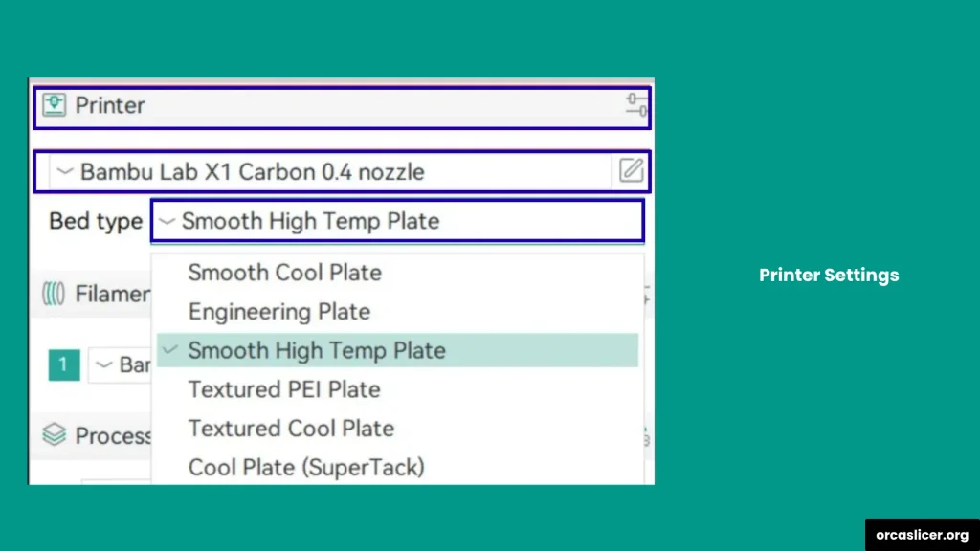980x551 pixels.
Task: Click the orcaslicer.org link
Action: pos(921,536)
